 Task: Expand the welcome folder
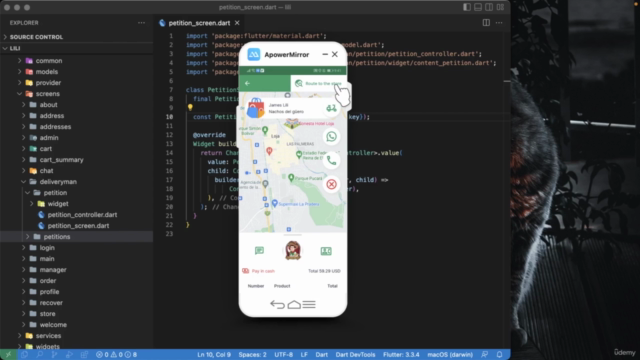(x=76, y=325)
